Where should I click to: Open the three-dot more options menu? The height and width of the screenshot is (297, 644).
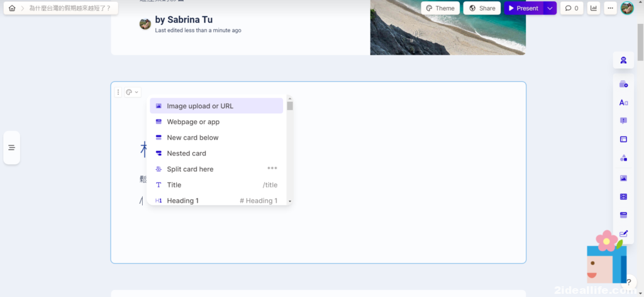[x=609, y=8]
